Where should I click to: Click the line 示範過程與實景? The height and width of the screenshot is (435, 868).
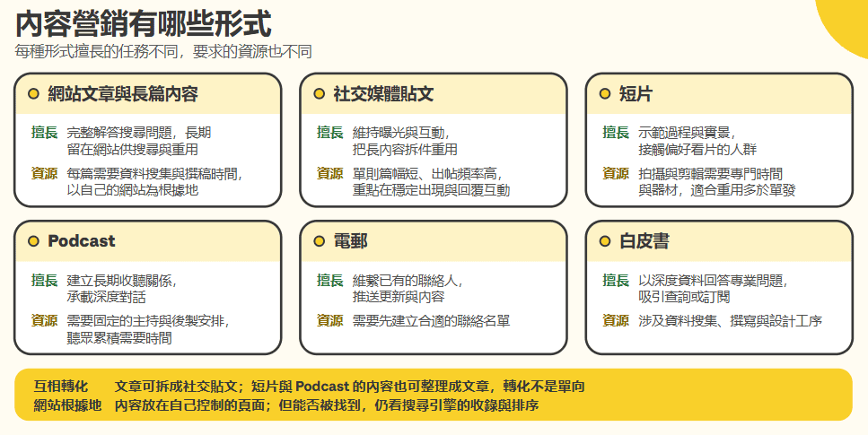pos(684,133)
